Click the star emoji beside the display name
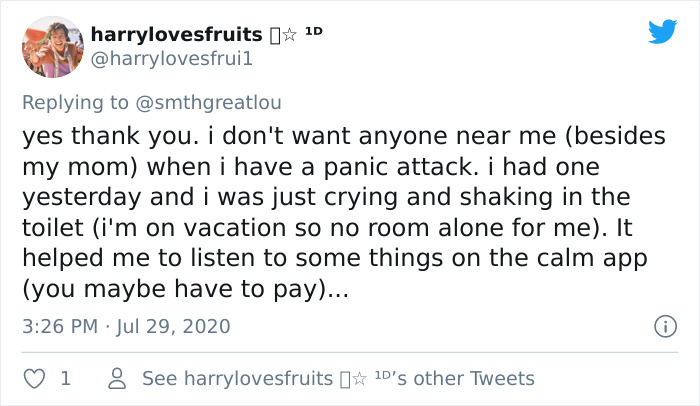The width and height of the screenshot is (700, 406). pyautogui.click(x=287, y=37)
